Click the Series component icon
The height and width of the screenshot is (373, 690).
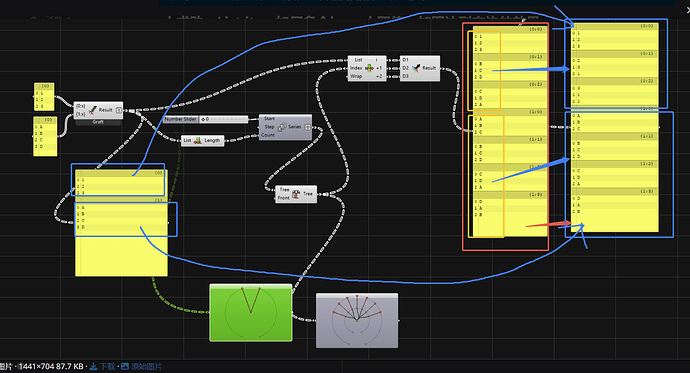282,127
